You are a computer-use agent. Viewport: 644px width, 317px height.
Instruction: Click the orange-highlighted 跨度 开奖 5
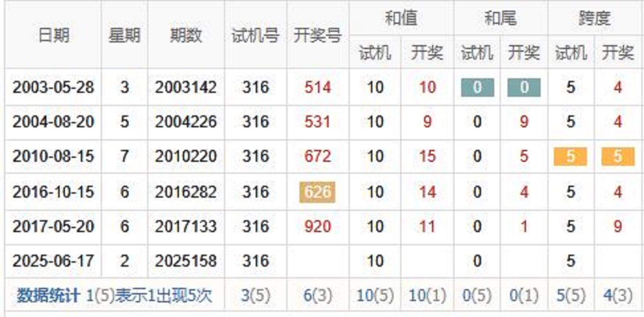[x=618, y=156]
